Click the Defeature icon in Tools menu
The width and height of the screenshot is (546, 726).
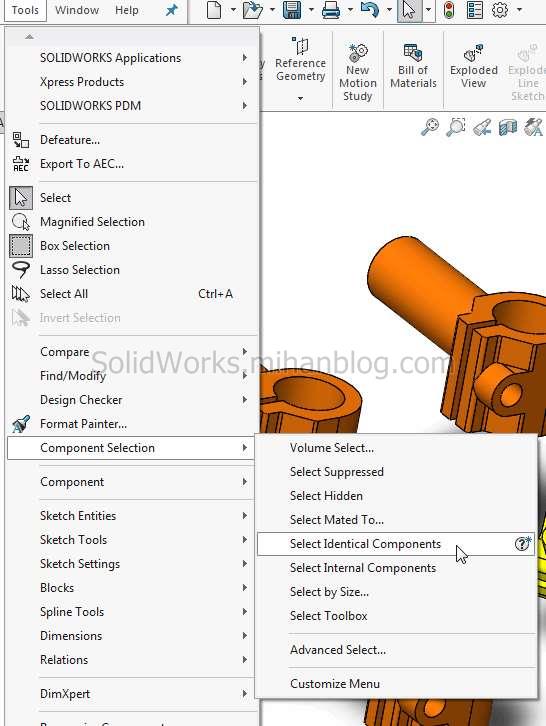pos(20,140)
